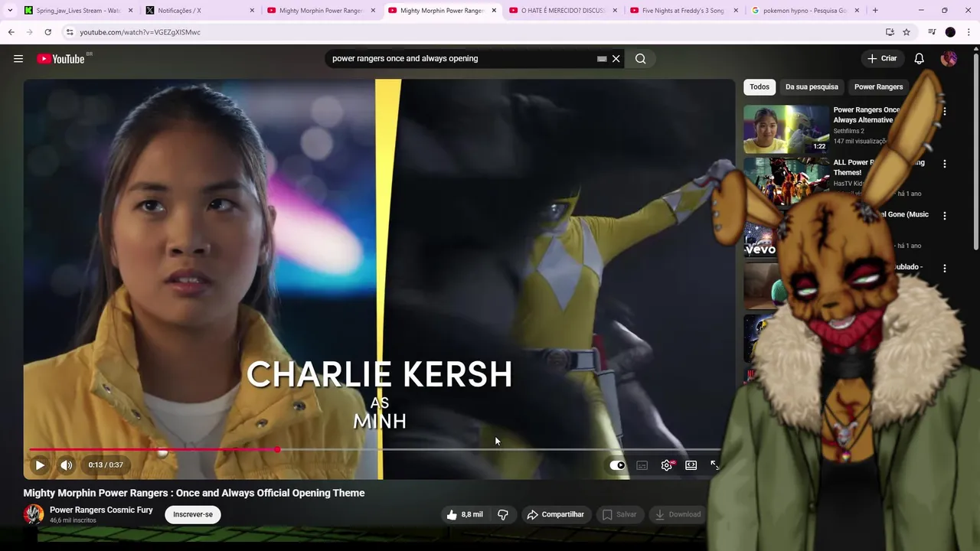Screen dimensions: 980x551
Task: Open Power Rangers Cosmic Fury channel name
Action: tap(101, 510)
